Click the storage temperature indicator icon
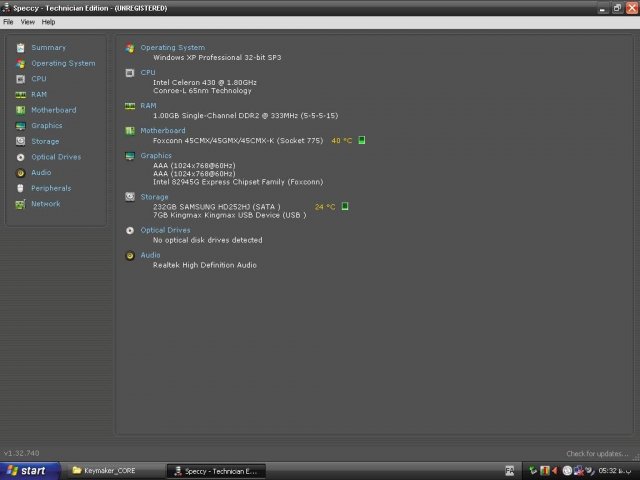The image size is (640, 480). (x=345, y=206)
